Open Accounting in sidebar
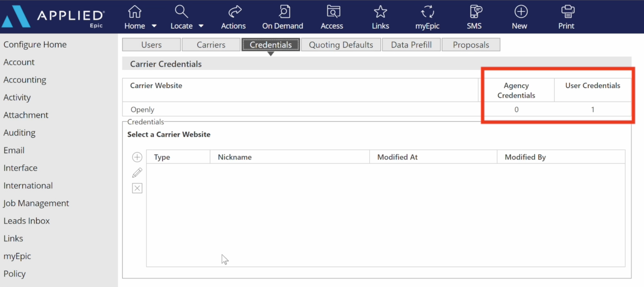The width and height of the screenshot is (644, 287). pos(25,80)
